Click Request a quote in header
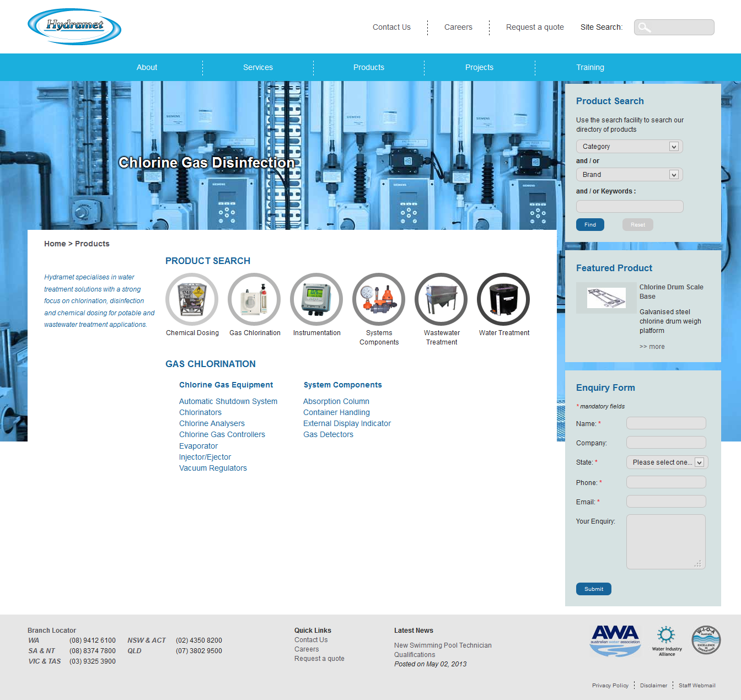This screenshot has width=741, height=700. pos(535,27)
